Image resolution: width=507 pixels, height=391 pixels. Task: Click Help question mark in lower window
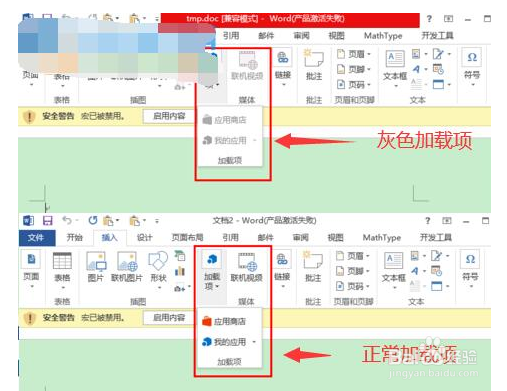coord(427,220)
